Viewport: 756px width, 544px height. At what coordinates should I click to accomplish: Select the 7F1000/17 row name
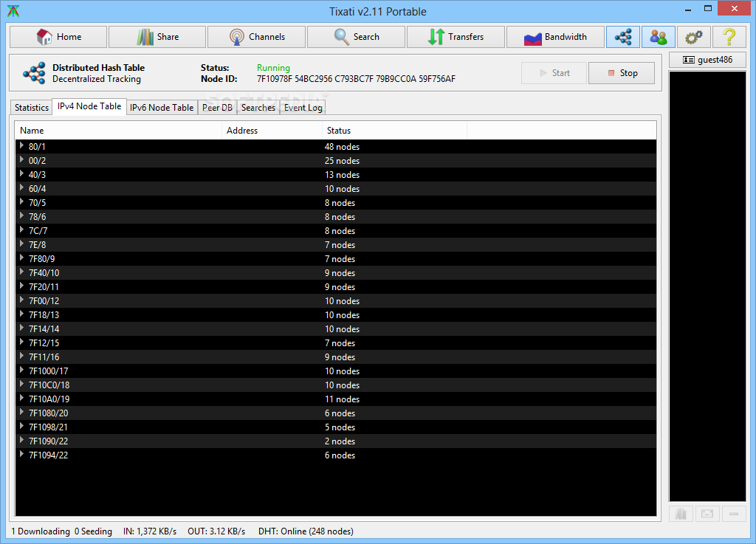pos(48,371)
